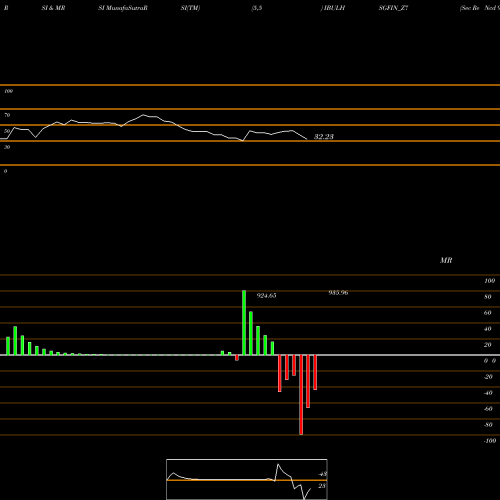Viewport: 500px width, 500px height.
Task: Click the 935.96 price label
Action: click(x=338, y=293)
